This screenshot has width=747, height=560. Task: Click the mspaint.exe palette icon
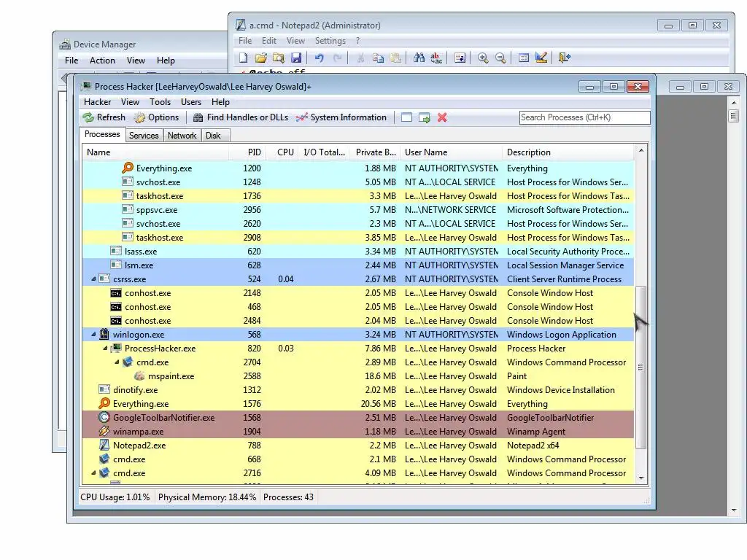(x=139, y=376)
